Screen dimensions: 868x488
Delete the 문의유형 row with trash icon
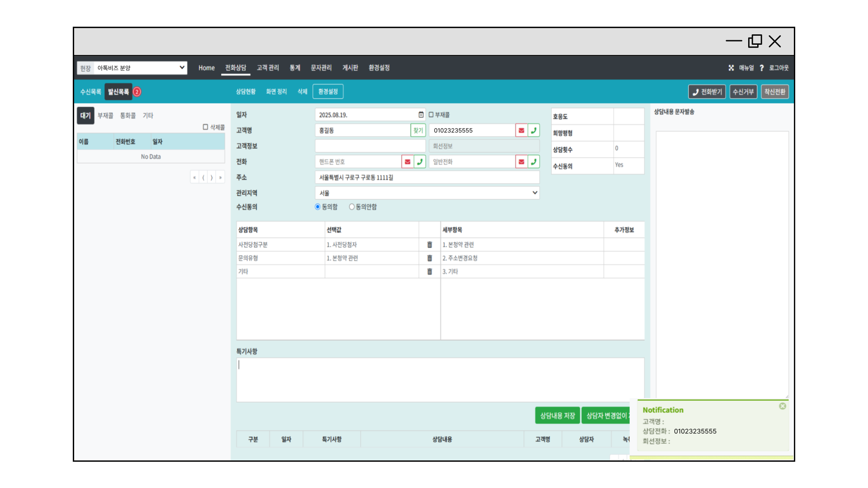(429, 258)
